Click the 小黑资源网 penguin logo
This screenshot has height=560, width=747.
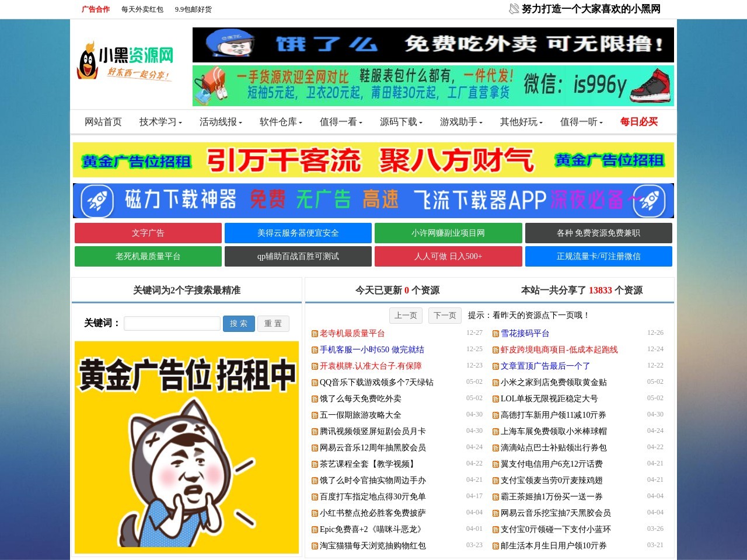[125, 61]
